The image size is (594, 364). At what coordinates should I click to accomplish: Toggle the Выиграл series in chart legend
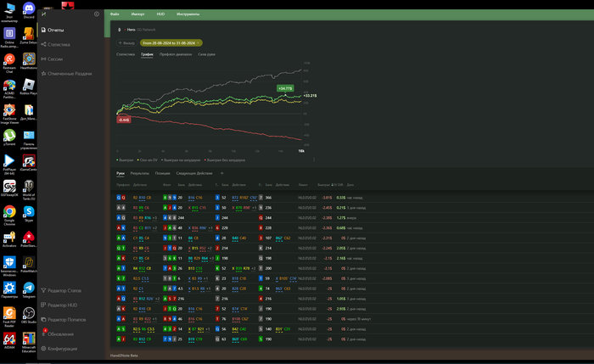click(x=126, y=159)
